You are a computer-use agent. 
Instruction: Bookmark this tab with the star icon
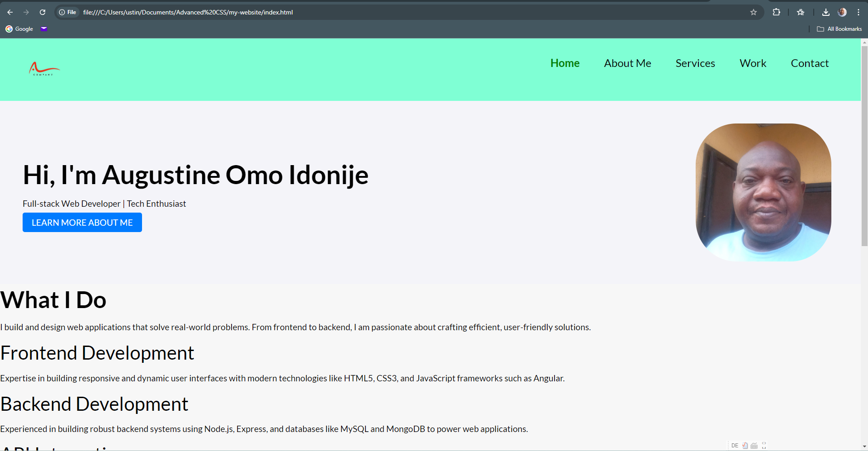(x=754, y=12)
